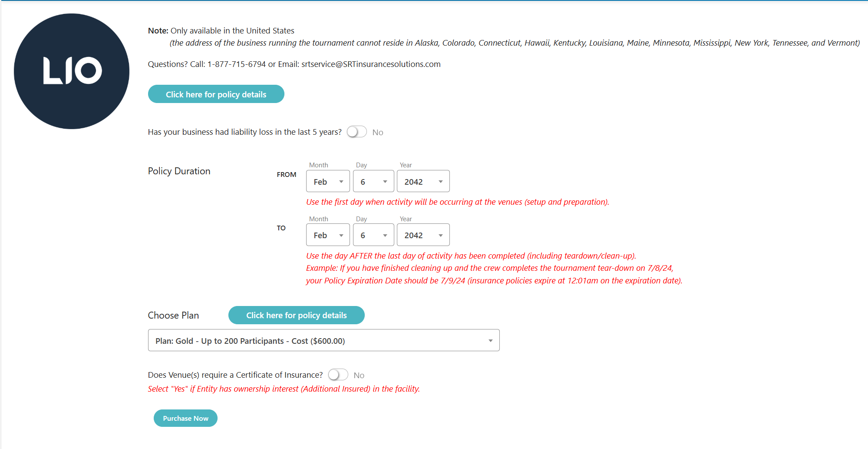Click 'Only available in the United States' note
Viewport: 868px width, 449px height.
[232, 31]
